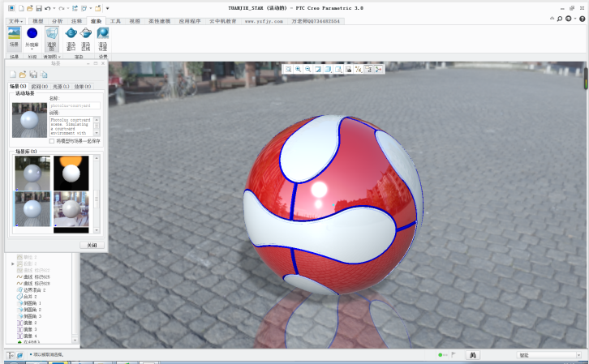The height and width of the screenshot is (364, 589).
Task: Toggle model tree display icon in status bar
Action: pyautogui.click(x=11, y=355)
